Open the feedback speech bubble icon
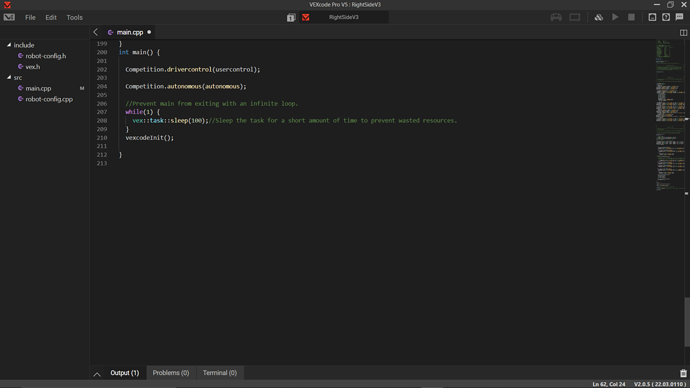The image size is (690, 388). pos(679,17)
